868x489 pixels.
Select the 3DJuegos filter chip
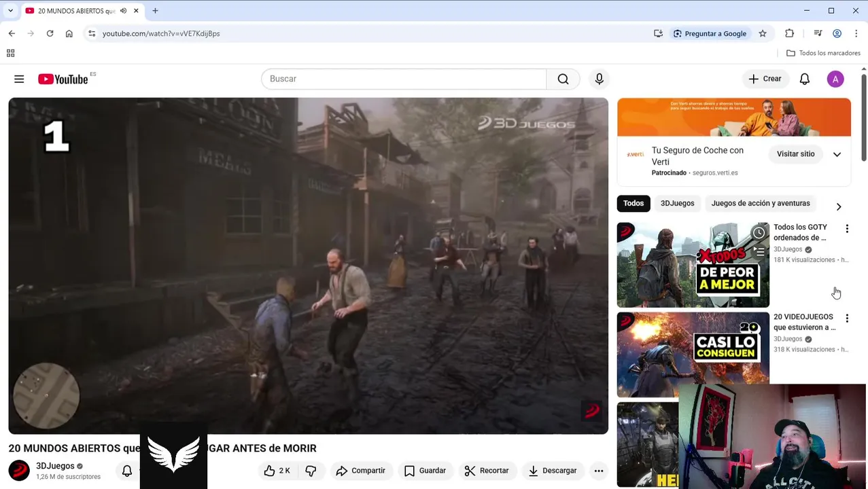(x=677, y=203)
